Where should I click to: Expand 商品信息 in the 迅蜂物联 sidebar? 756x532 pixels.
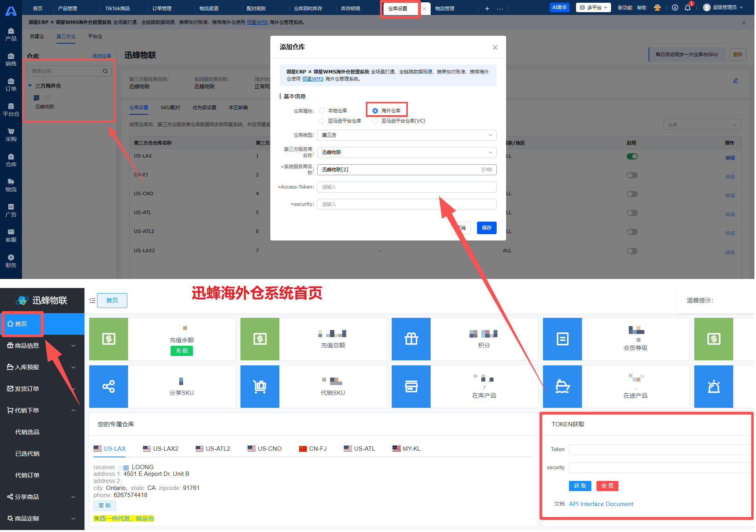point(42,346)
